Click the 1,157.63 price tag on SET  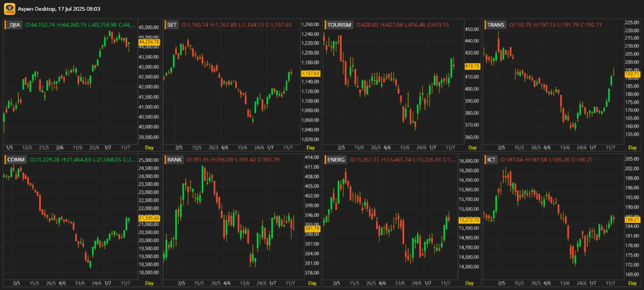pos(310,73)
